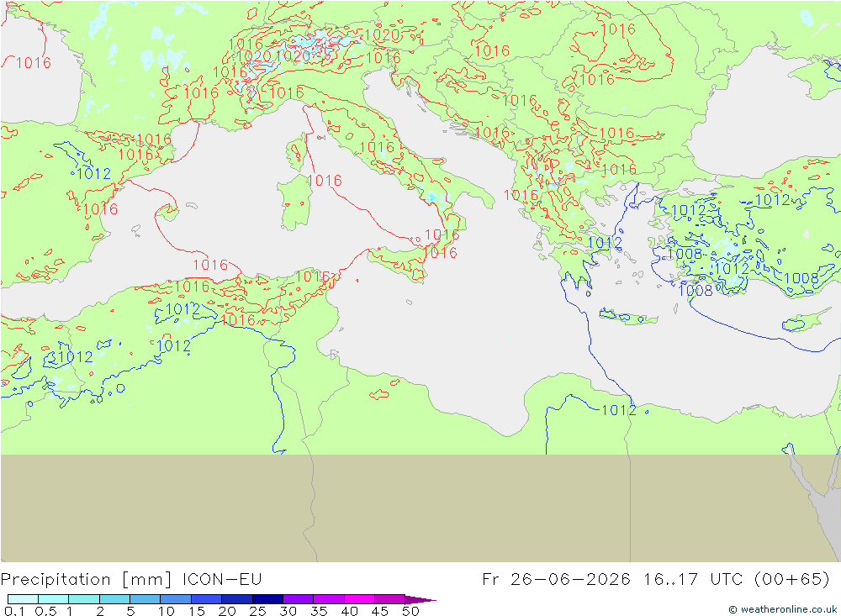Select the 10 mm precipitation legend swatch
The width and height of the screenshot is (841, 616).
(176, 599)
